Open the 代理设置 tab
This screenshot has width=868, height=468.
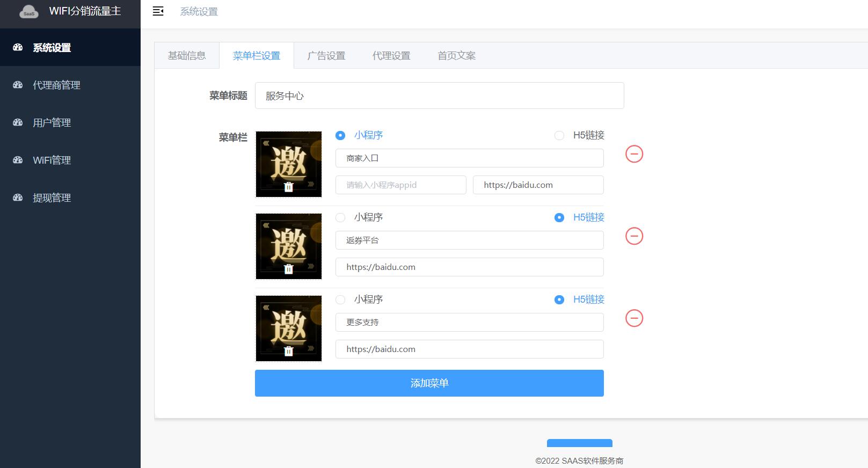[391, 56]
